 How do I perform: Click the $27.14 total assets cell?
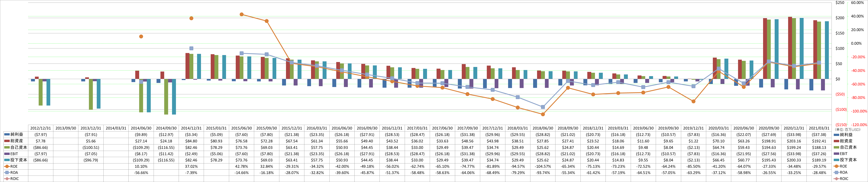coord(141,141)
